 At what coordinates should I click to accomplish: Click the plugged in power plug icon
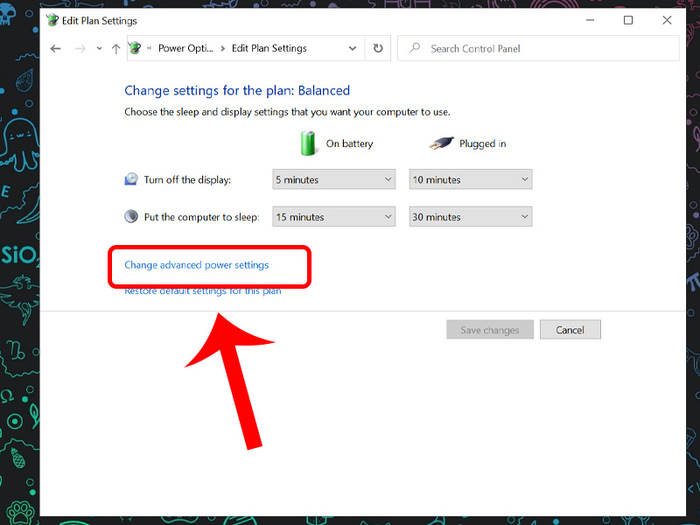tap(441, 143)
